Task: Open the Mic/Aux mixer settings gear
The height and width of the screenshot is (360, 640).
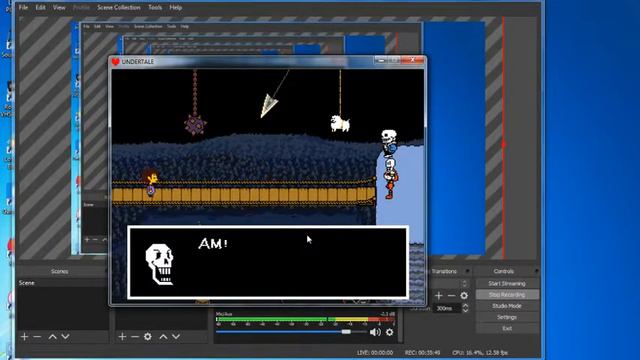Action: (x=390, y=332)
